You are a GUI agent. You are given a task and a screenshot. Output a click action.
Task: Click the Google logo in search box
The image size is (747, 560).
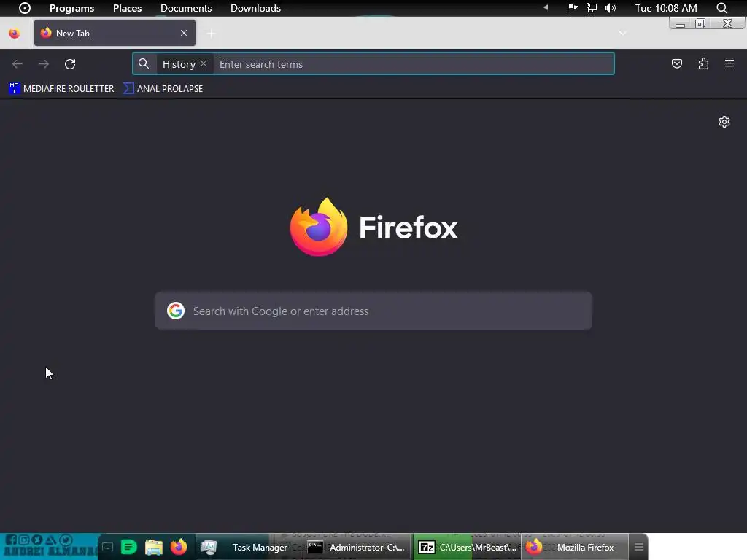176,311
